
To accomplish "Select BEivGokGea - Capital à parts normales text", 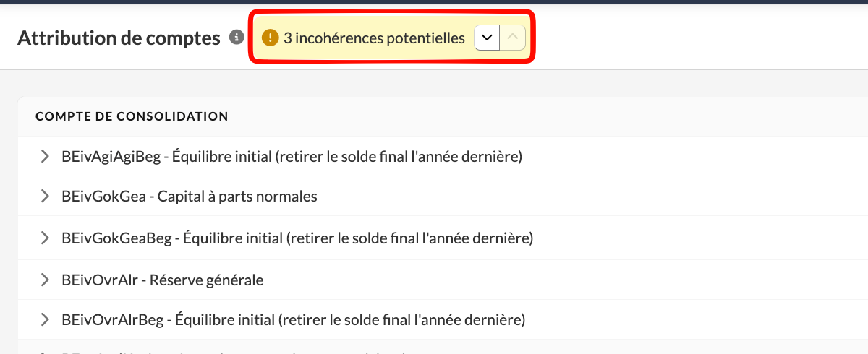I will (190, 197).
